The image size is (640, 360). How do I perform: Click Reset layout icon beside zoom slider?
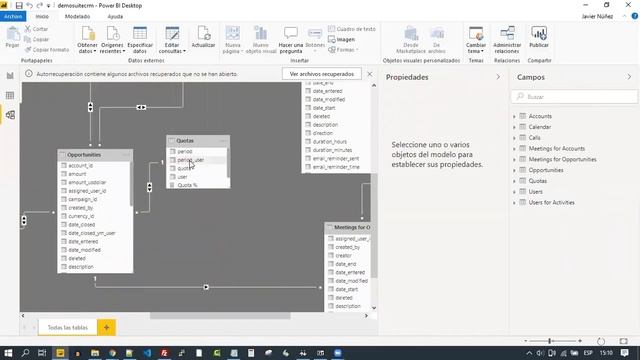point(600,341)
